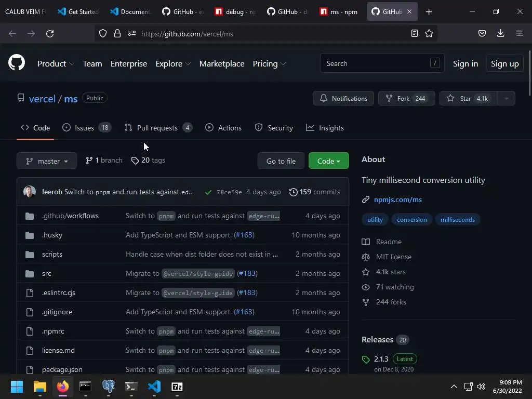532x399 pixels.
Task: Click the volume speaker tray icon
Action: point(481,387)
